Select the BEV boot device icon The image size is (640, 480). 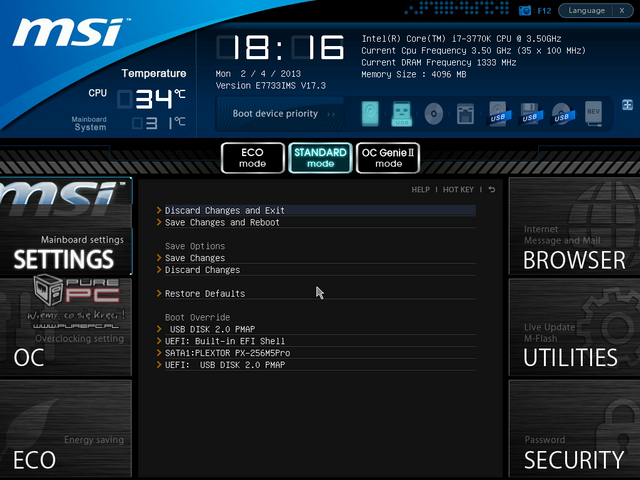click(593, 113)
